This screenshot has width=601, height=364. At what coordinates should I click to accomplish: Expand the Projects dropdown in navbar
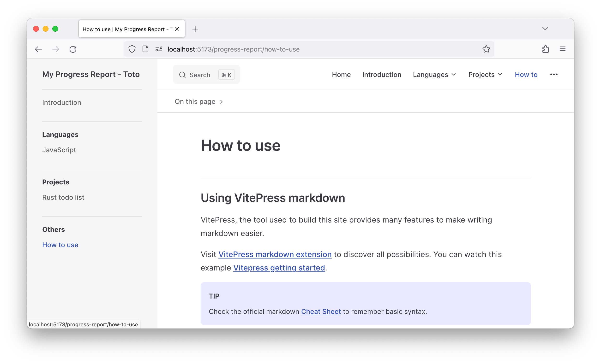pyautogui.click(x=486, y=75)
